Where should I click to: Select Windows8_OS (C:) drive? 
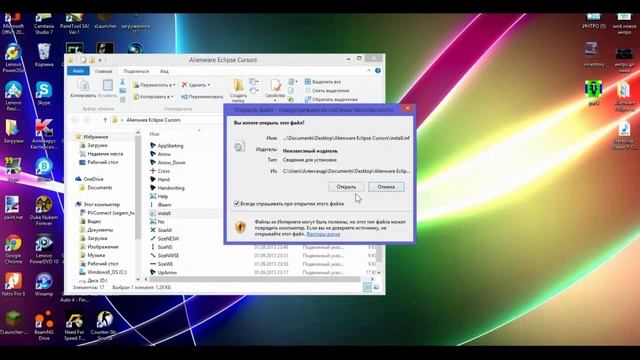point(107,272)
